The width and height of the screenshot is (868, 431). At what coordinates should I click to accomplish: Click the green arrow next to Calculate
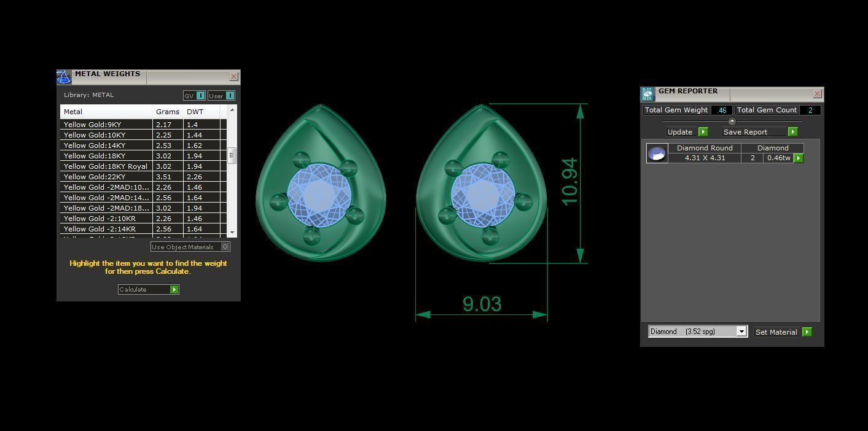click(174, 289)
